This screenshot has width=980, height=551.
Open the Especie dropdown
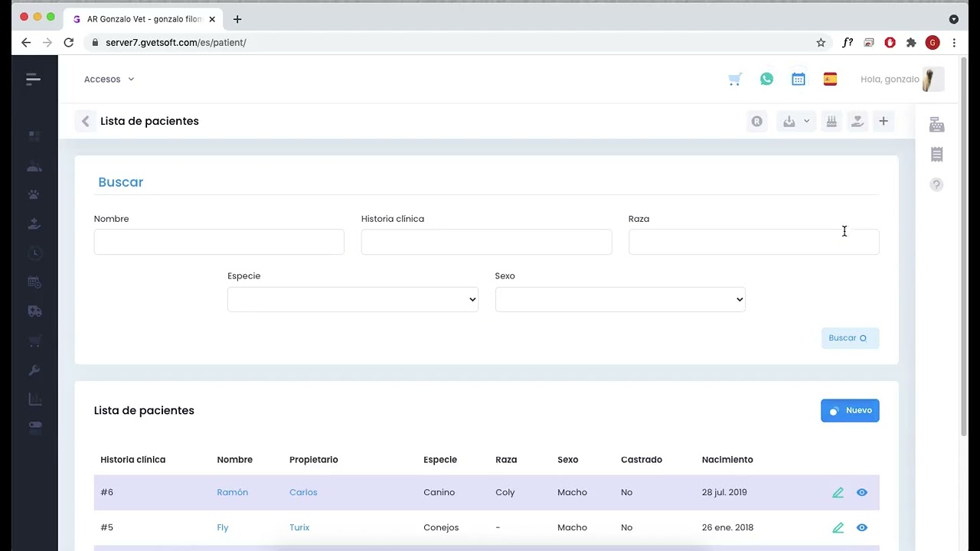(x=353, y=299)
